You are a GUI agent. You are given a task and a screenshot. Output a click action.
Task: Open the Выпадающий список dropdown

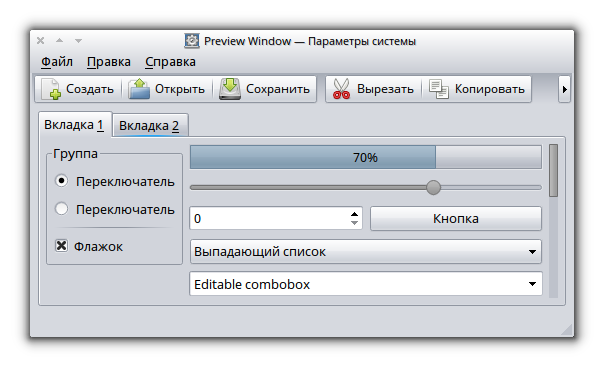366,251
